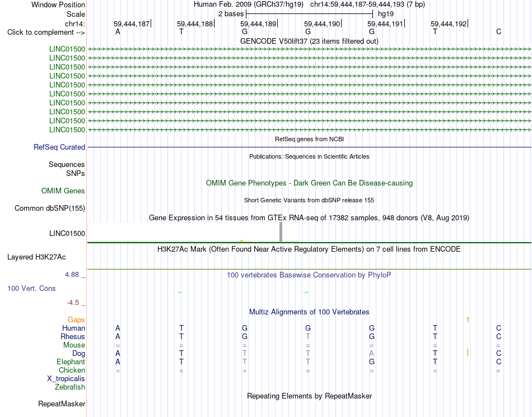Image resolution: width=532 pixels, height=417 pixels.
Task: Open 'Multiz Alignments of 100 Vertebrates' title
Action: pos(309,312)
